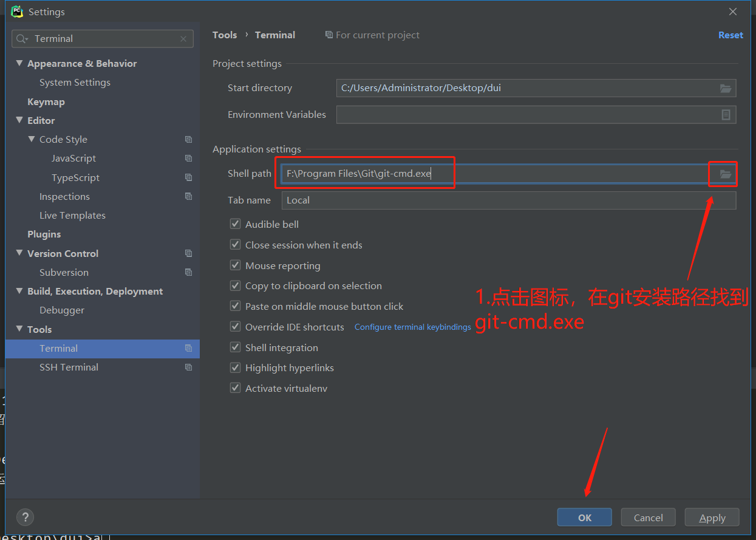Toggle Highlight hyperlinks checkbox
Image resolution: width=756 pixels, height=540 pixels.
(236, 367)
